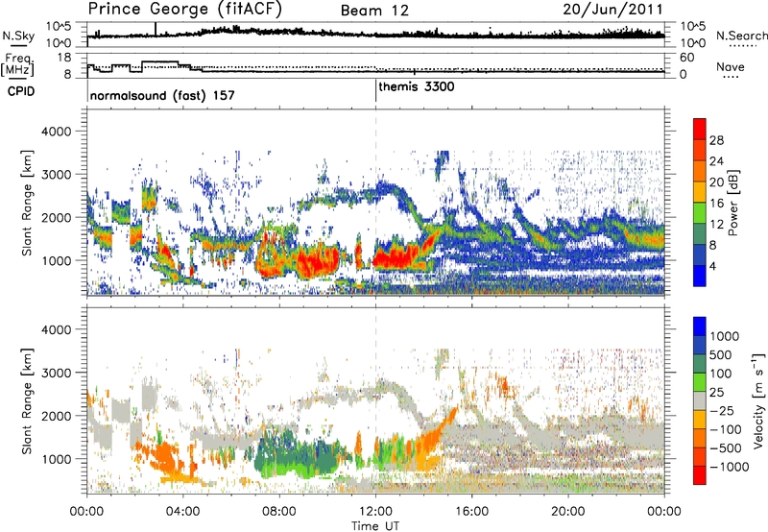768x532 pixels.
Task: Click the Nave legend label
Action: (730, 66)
